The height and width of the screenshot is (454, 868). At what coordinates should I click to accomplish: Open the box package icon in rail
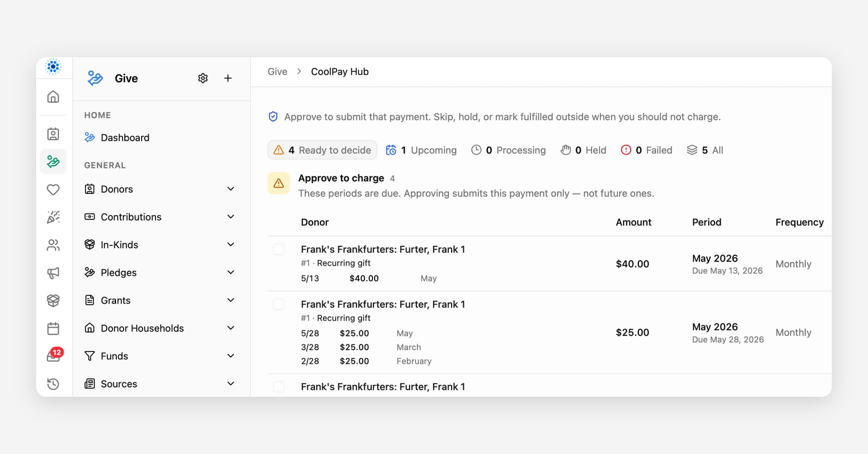pyautogui.click(x=53, y=300)
